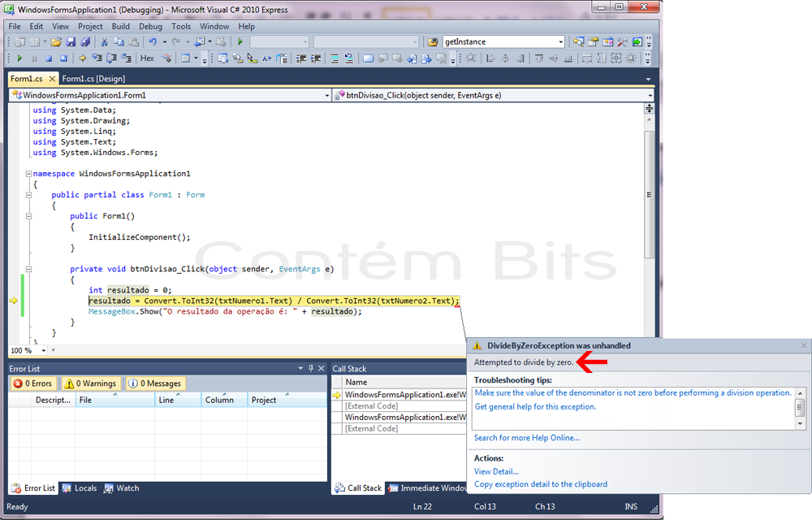Restart debugging session icon
The width and height of the screenshot is (812, 520).
[x=63, y=58]
